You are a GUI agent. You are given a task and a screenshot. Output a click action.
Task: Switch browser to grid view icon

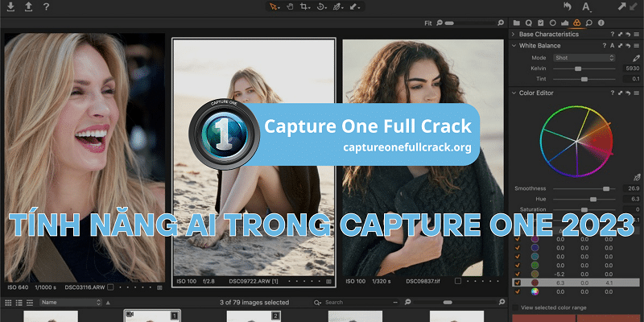(8, 303)
